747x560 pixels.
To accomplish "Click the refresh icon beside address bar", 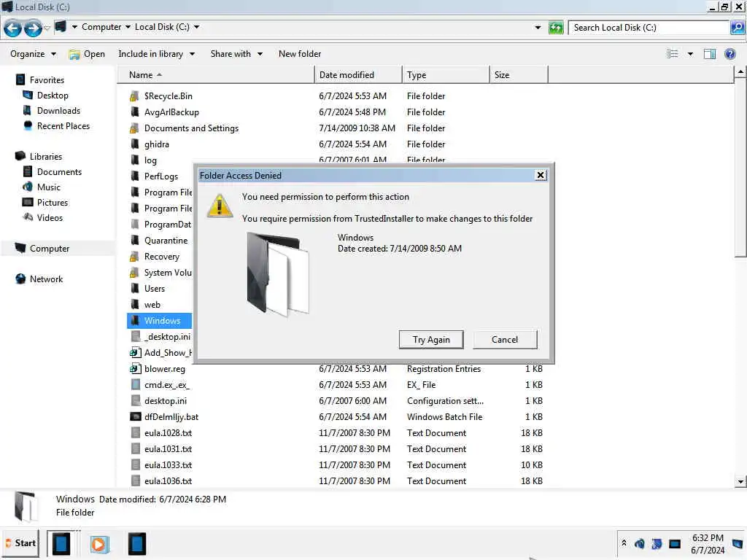I will 555,28.
